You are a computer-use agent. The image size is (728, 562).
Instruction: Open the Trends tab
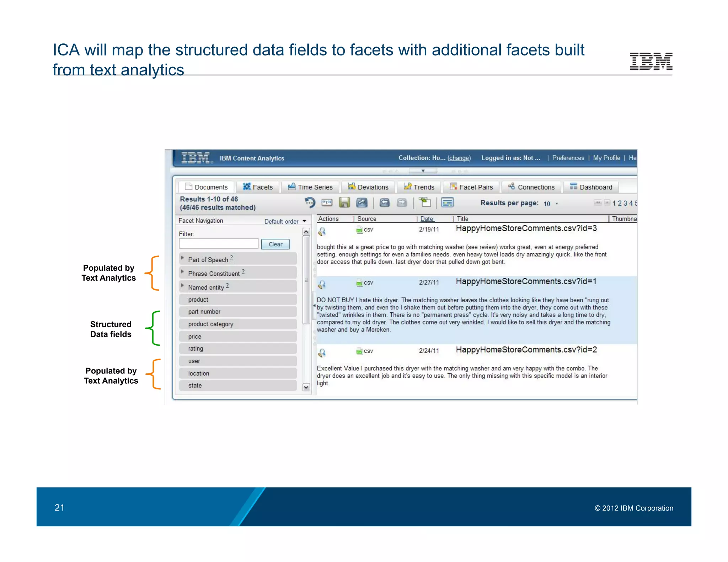coord(419,187)
